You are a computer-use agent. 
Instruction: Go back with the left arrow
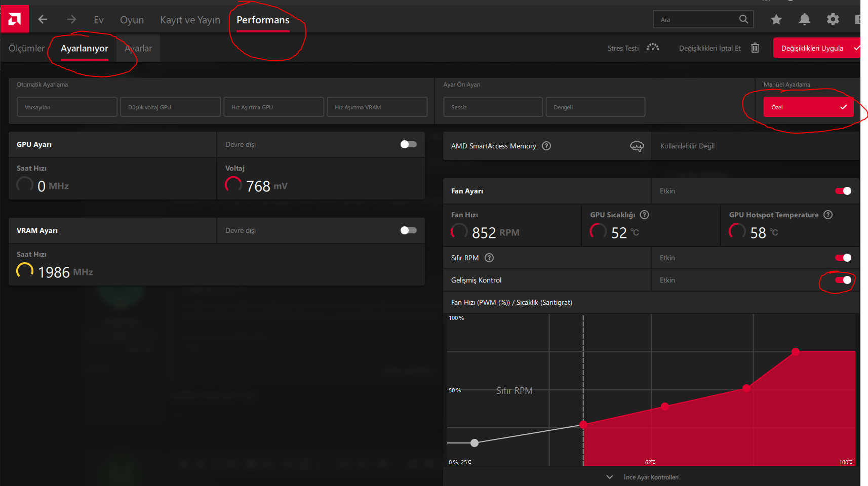click(43, 19)
